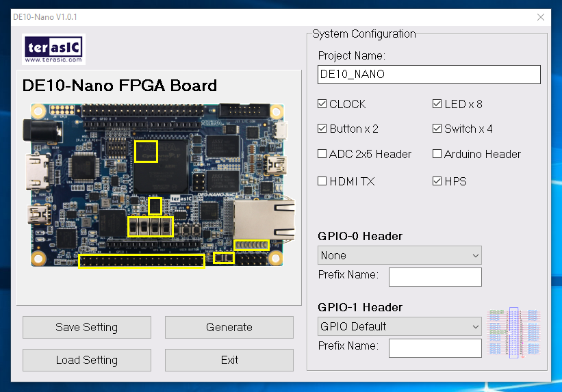
Task: Click the GPIO-1 Header label
Action: [x=360, y=307]
